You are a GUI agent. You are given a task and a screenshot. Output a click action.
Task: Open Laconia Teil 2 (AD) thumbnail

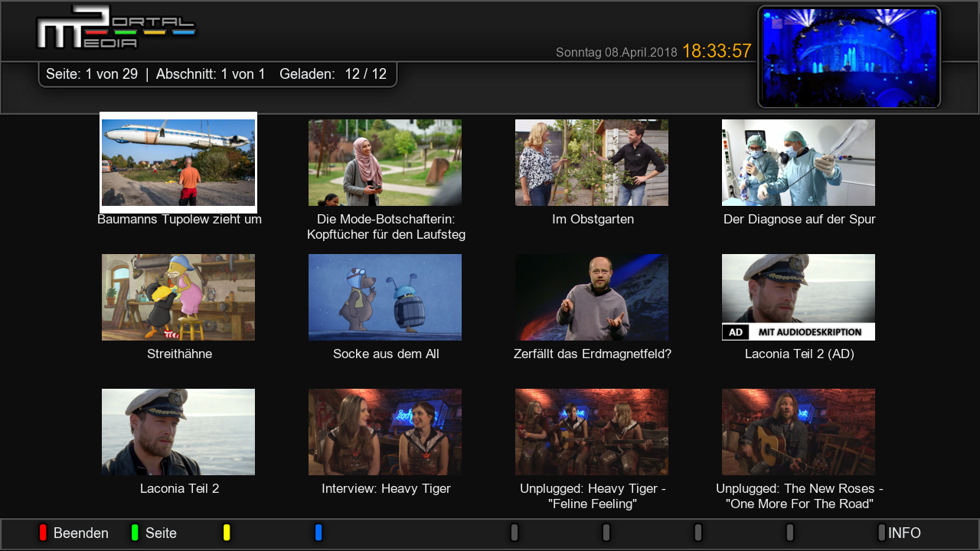pos(799,297)
